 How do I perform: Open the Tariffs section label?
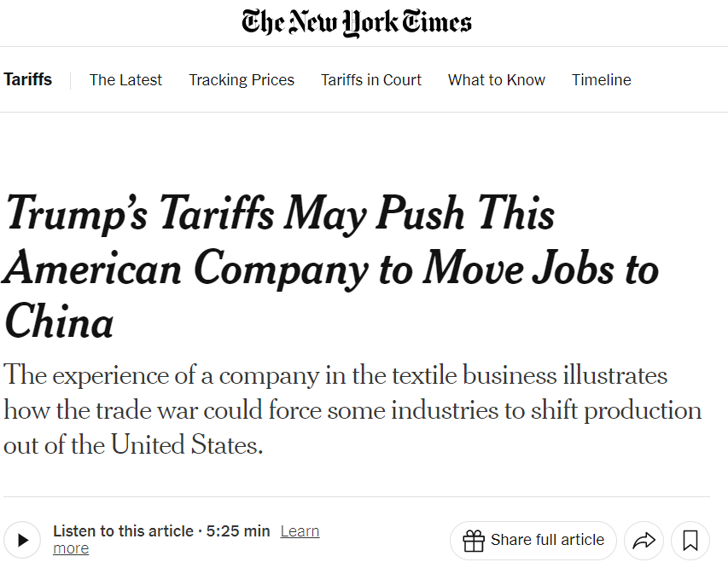pyautogui.click(x=27, y=79)
